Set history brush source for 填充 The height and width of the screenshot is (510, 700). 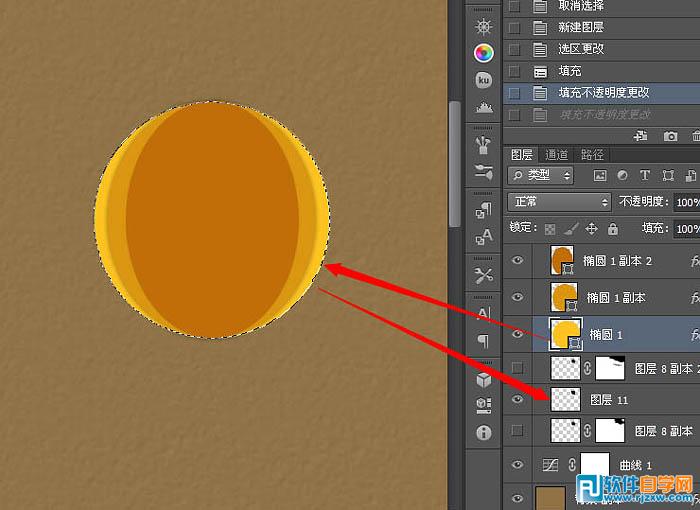click(514, 71)
